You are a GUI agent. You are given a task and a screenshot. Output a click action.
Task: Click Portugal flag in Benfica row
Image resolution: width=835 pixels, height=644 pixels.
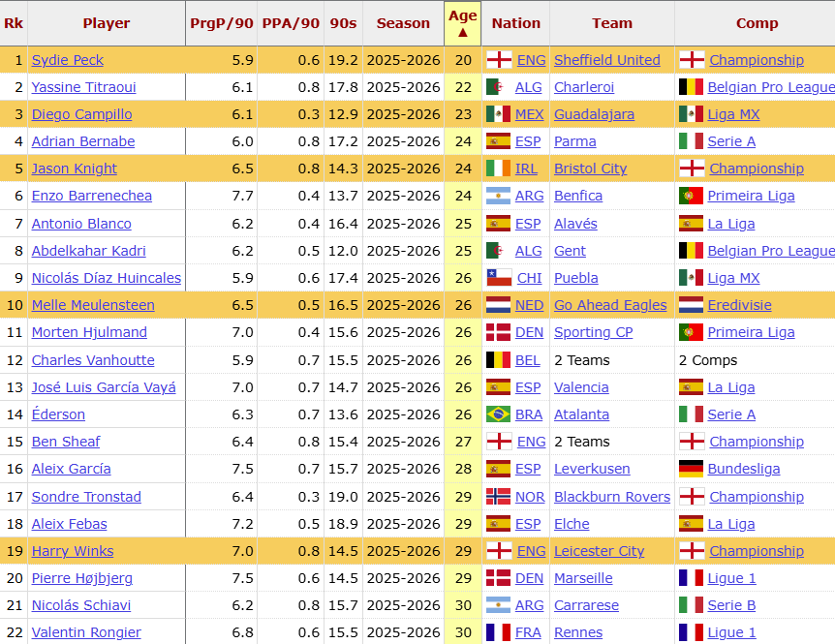692,196
